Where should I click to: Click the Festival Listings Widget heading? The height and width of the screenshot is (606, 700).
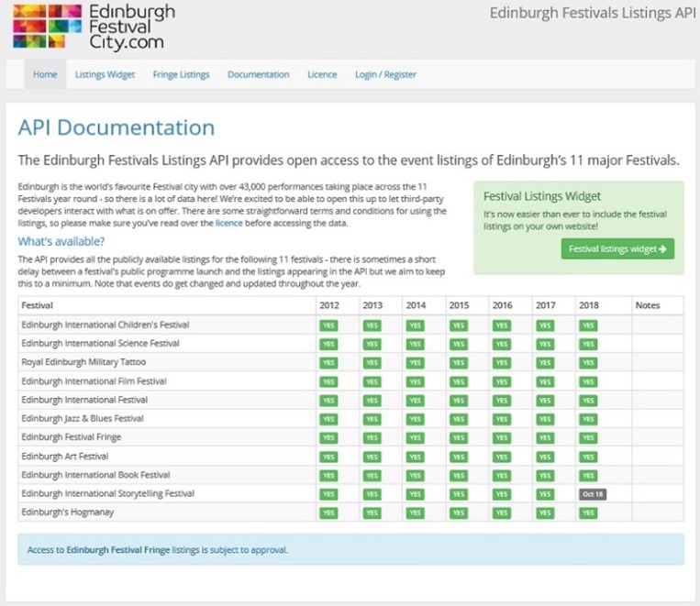click(542, 196)
